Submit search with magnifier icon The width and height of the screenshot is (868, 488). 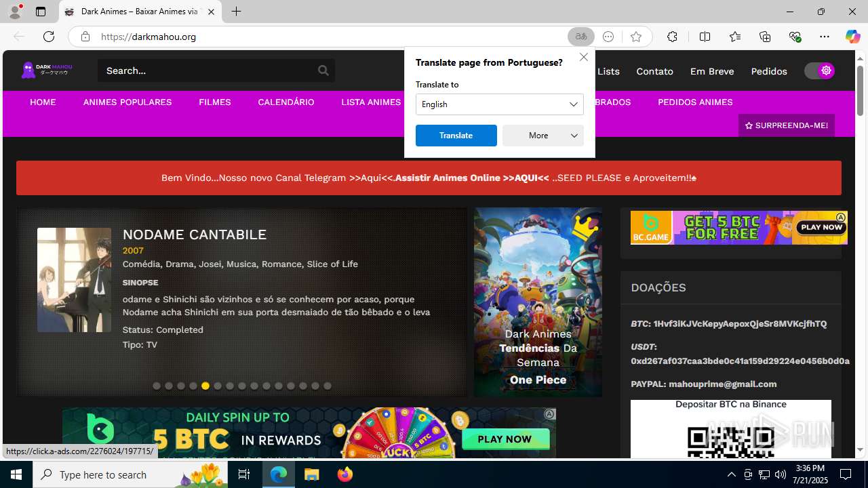click(x=323, y=70)
